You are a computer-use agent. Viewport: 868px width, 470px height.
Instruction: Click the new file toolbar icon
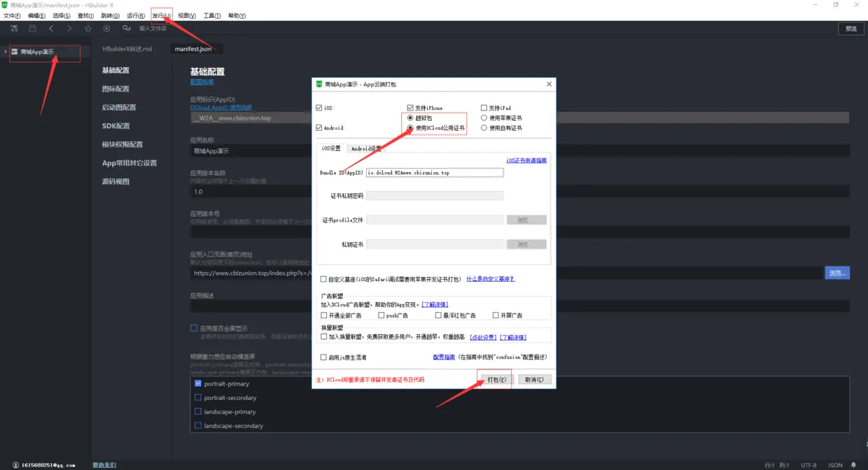[x=14, y=28]
